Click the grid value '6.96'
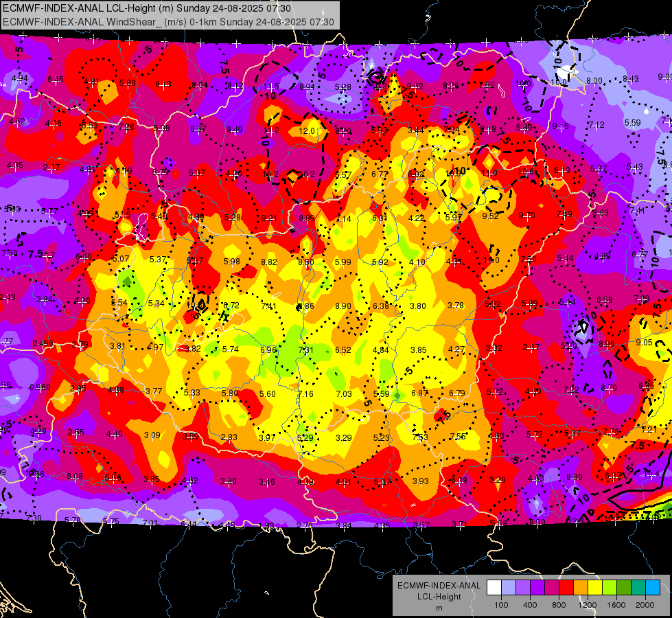The image size is (672, 618). [x=268, y=350]
